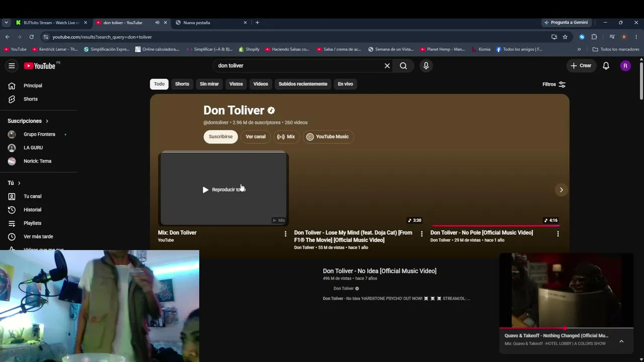
Task: Open the YouTube Music button
Action: tap(328, 137)
